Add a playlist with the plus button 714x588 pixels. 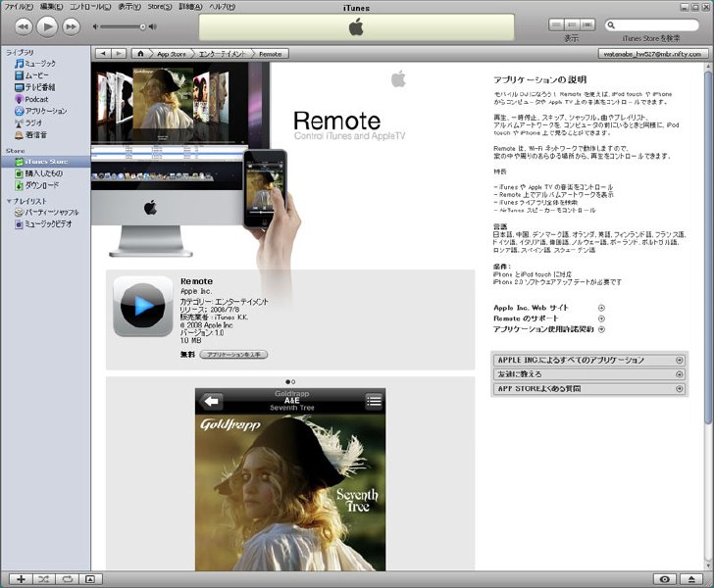click(x=21, y=579)
